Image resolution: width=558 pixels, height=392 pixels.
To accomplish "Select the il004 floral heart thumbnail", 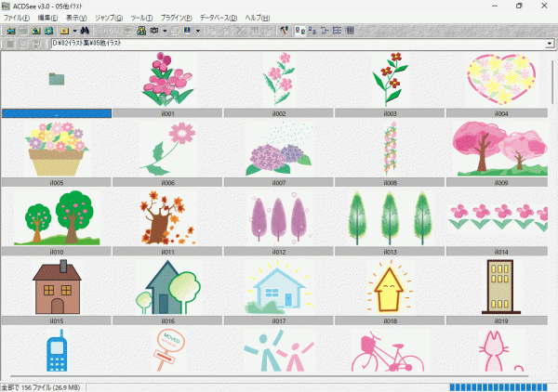I will (x=501, y=79).
